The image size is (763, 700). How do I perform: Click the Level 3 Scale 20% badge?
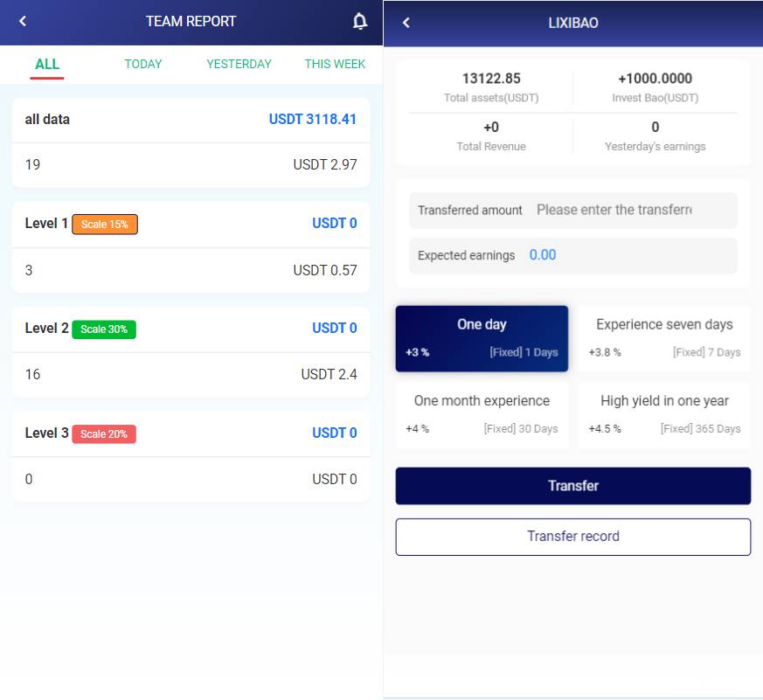104,434
